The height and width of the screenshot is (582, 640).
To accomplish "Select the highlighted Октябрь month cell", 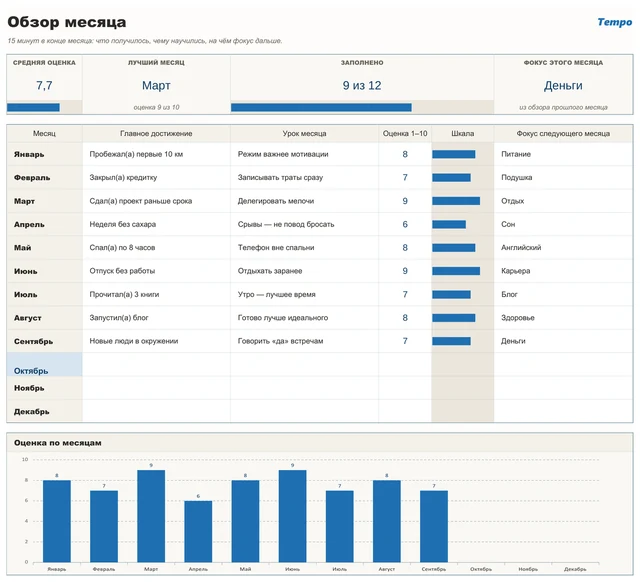I will [44, 364].
